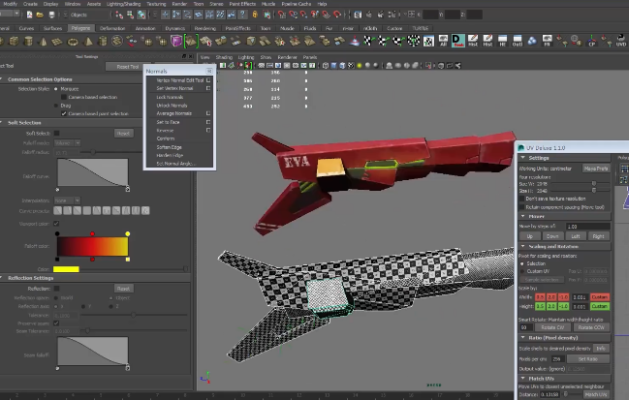Open the Lighting/Shading menu

[124, 4]
